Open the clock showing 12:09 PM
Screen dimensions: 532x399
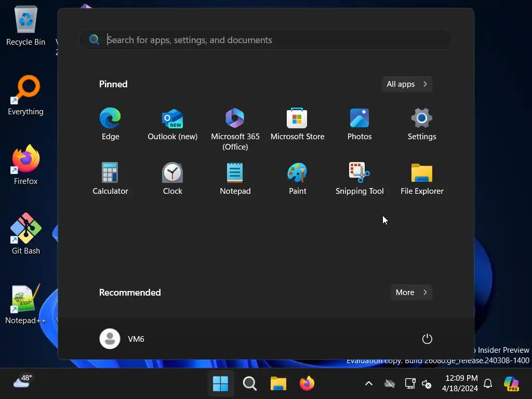(460, 383)
